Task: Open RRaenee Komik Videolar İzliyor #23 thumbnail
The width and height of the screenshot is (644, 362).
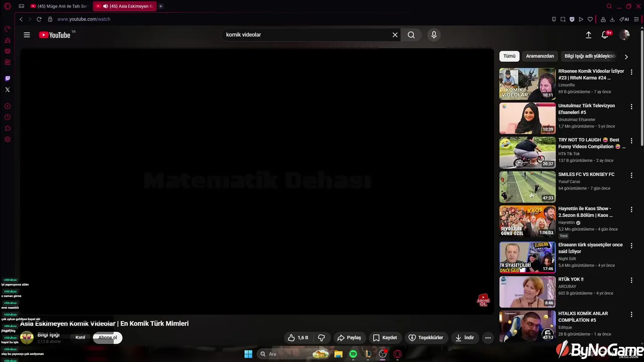Action: pos(527,84)
